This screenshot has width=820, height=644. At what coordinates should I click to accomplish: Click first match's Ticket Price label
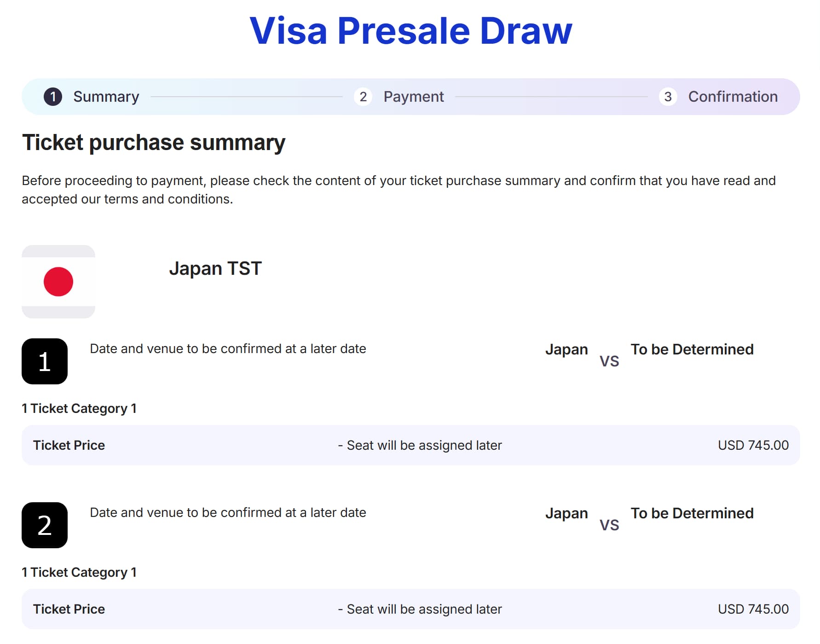click(x=69, y=445)
